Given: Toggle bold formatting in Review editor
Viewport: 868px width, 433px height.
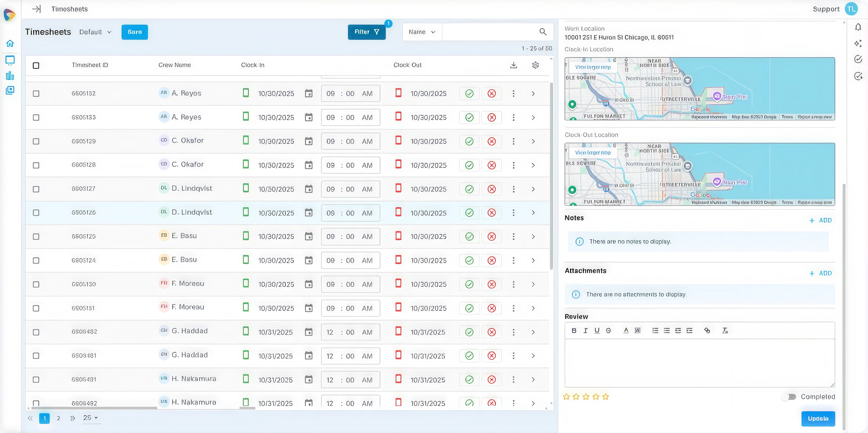Looking at the screenshot, I should pyautogui.click(x=574, y=330).
